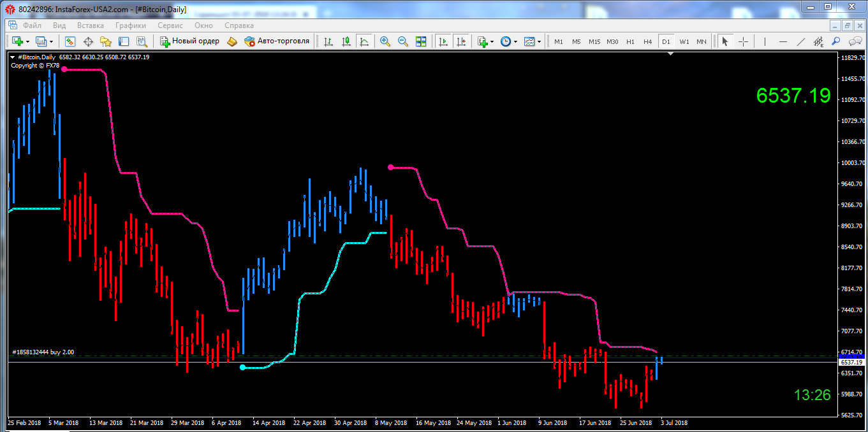Click the Новый ордер button
This screenshot has height=432, width=868.
(x=190, y=41)
